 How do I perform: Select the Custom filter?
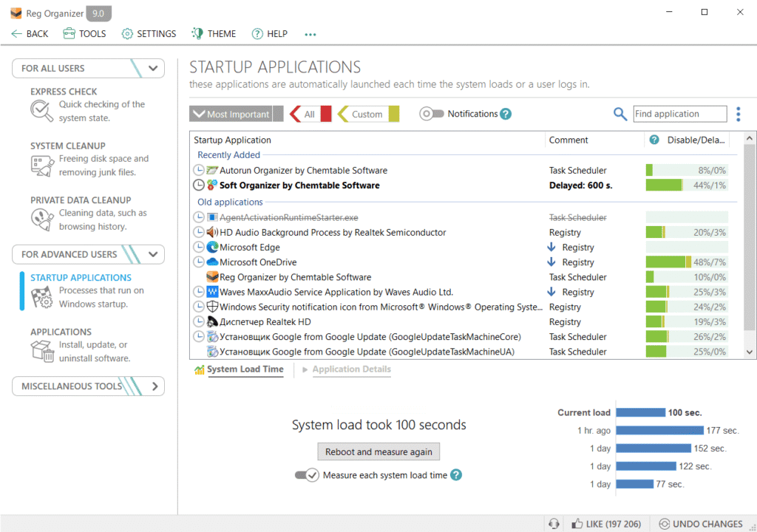tap(368, 114)
